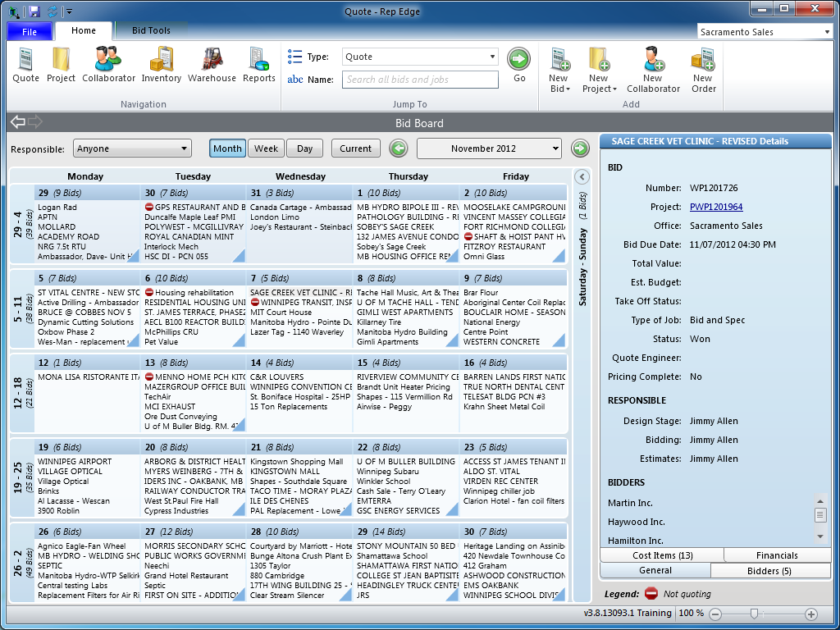
Task: Go to next month with green arrow
Action: pos(580,148)
